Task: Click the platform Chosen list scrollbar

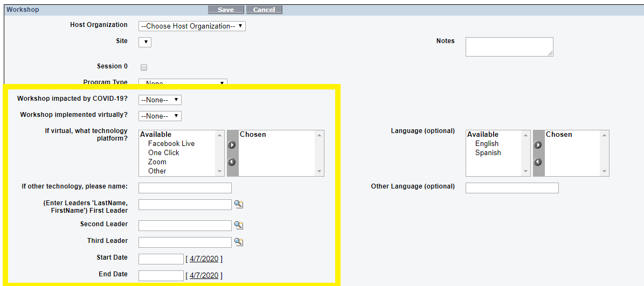Action: 319,153
